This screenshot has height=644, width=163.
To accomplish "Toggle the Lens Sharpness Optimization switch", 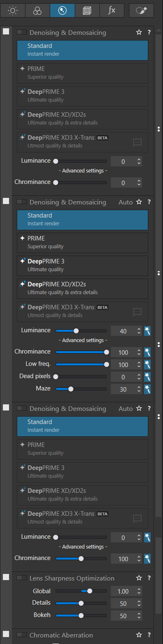I will pos(21,578).
